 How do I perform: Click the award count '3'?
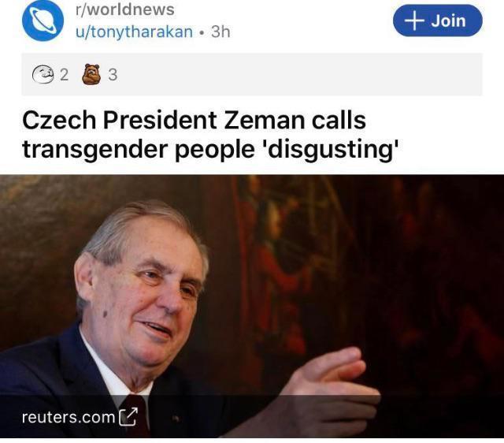(x=113, y=75)
